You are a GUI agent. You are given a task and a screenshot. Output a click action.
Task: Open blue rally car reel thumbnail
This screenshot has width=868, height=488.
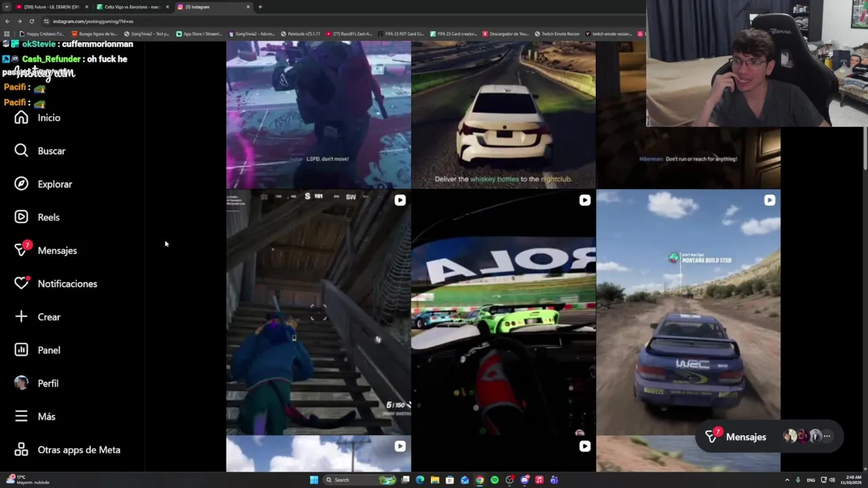[x=688, y=312]
